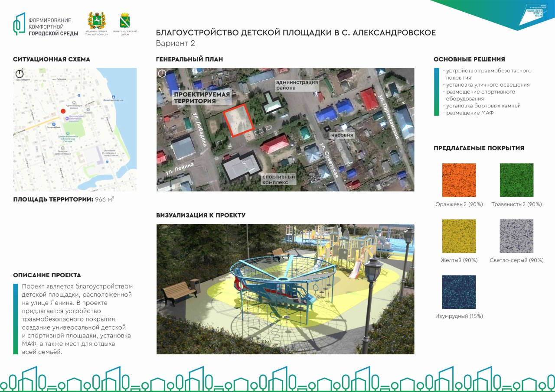Click 'устройство травмобезопасного покрытия' list item

coord(488,74)
